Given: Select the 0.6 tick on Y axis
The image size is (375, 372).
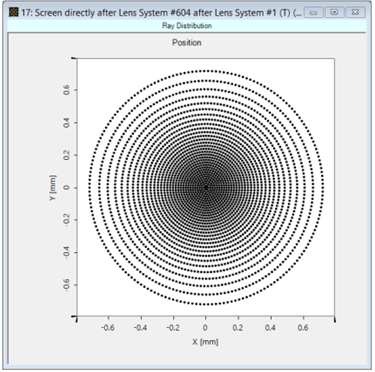Looking at the screenshot, I should click(67, 90).
